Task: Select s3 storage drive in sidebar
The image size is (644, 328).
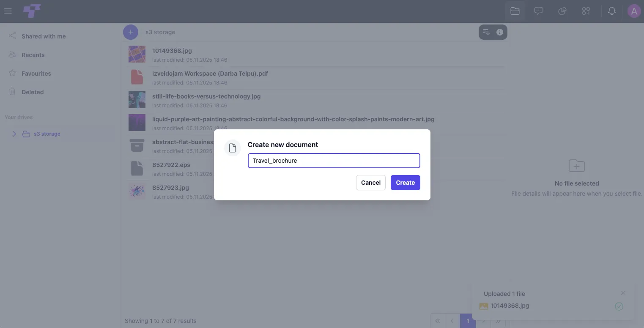Action: pos(47,134)
